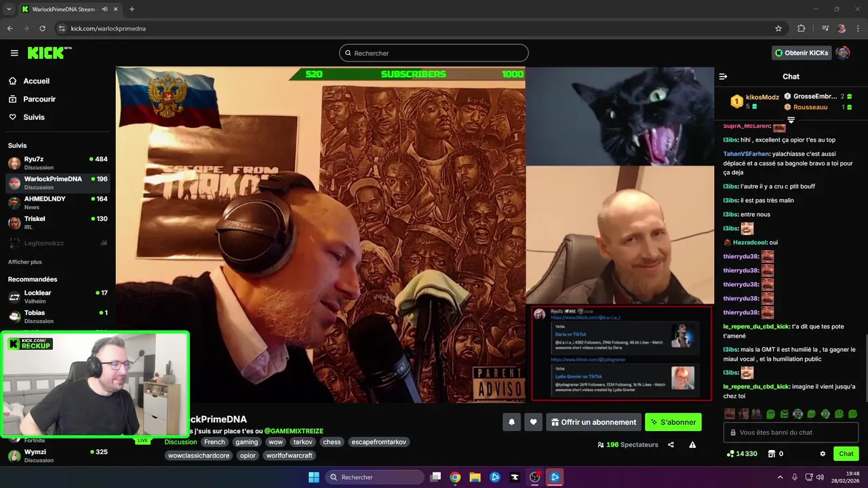
Task: Open the Triskel IRL channel
Action: (x=58, y=222)
